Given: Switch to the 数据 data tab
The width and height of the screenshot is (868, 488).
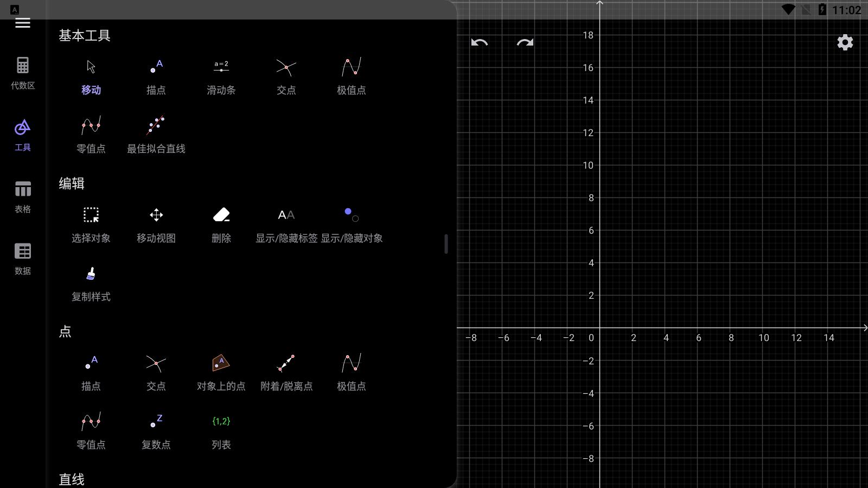Looking at the screenshot, I should (23, 259).
